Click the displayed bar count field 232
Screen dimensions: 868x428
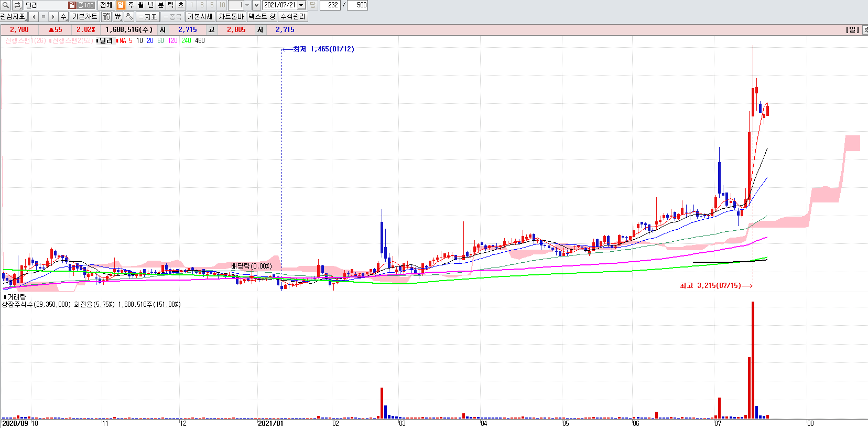[330, 5]
